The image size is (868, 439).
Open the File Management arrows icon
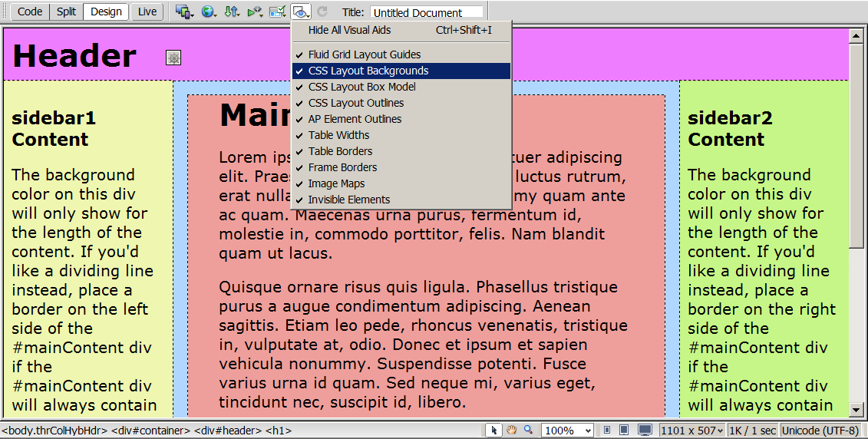[232, 12]
